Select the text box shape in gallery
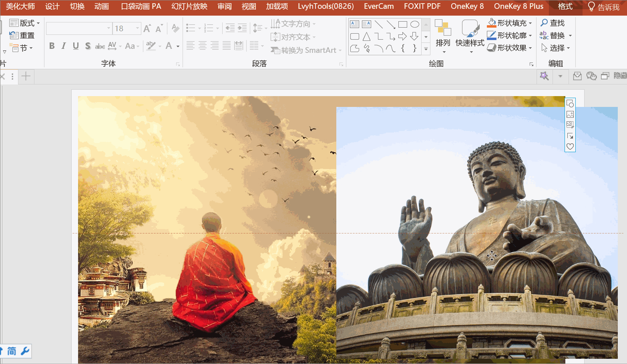This screenshot has width=627, height=364. (x=355, y=24)
